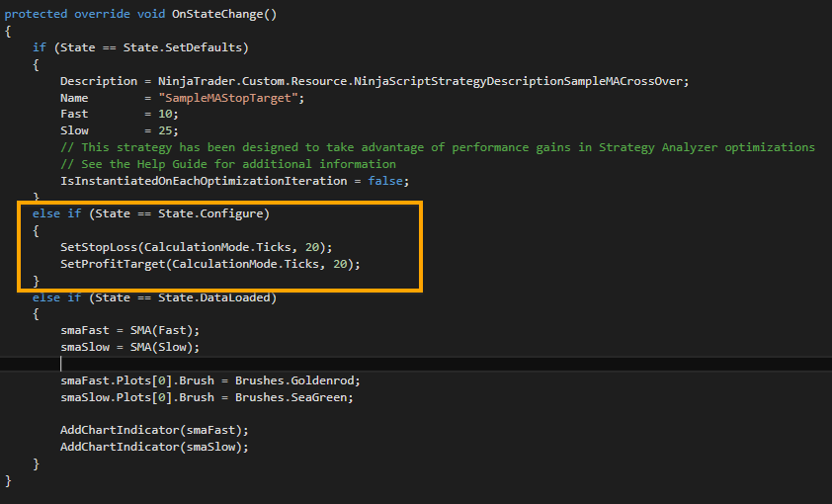832x504 pixels.
Task: Click the 'protected' keyword
Action: click(x=36, y=14)
